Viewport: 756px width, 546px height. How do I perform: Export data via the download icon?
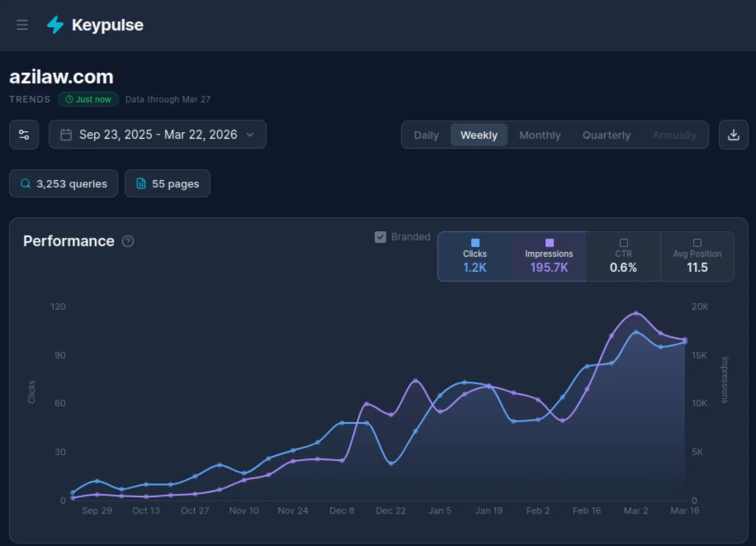coord(733,134)
